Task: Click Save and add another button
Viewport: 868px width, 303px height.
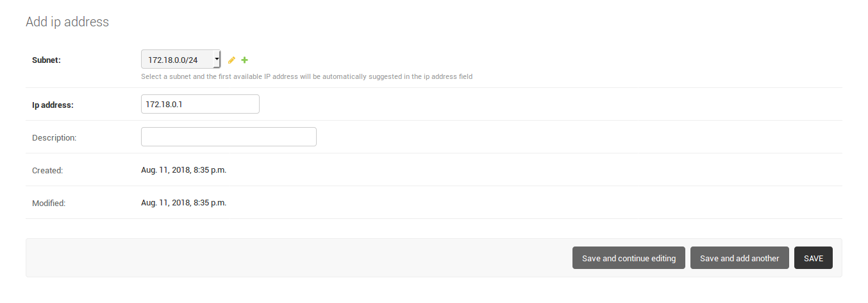Action: click(740, 258)
